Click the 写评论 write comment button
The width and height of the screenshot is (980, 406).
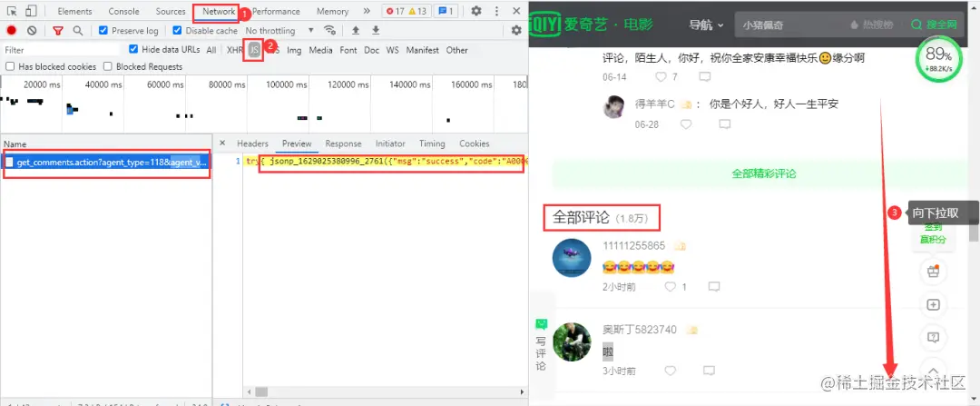pyautogui.click(x=541, y=345)
